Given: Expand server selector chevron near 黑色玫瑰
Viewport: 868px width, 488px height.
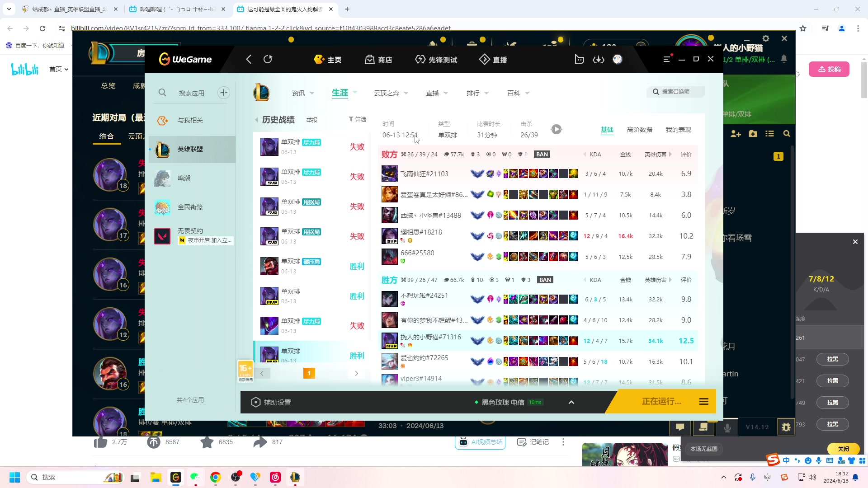Looking at the screenshot, I should pos(571,402).
